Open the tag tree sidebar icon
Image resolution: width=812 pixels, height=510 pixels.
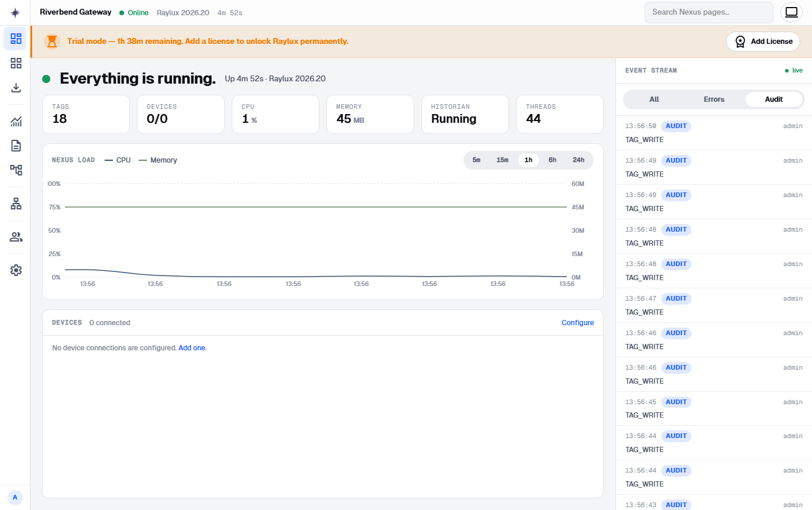pos(16,170)
